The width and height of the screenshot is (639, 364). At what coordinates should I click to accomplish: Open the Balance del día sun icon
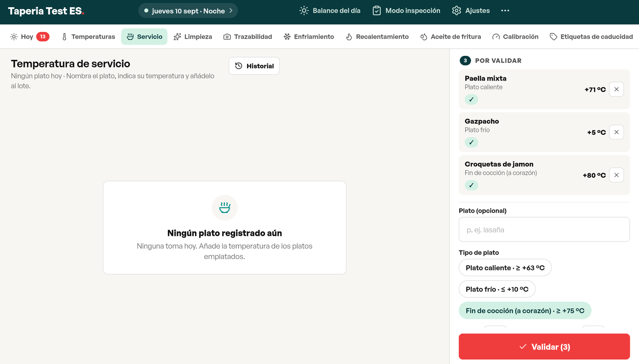(304, 11)
